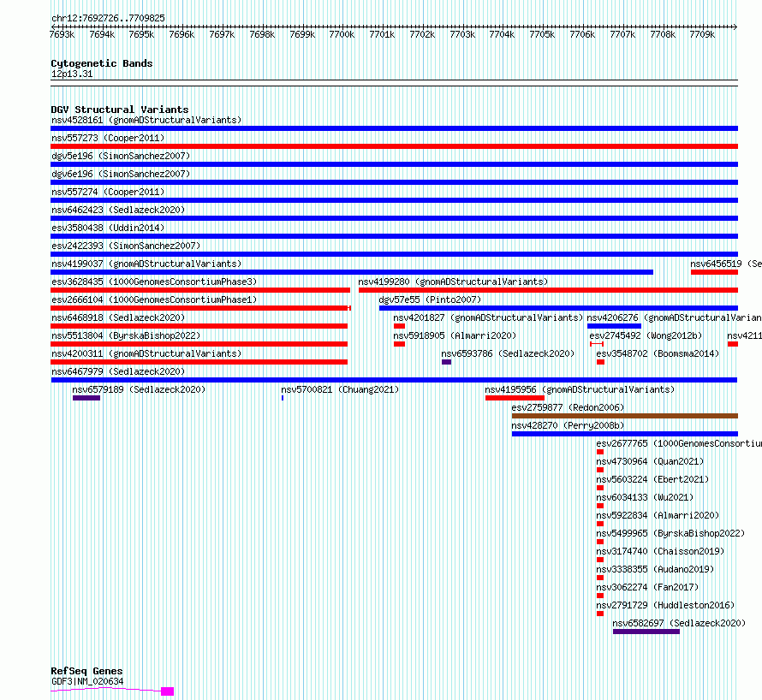Click the DGV Structural Variants track heading
Viewport: 762px width, 700px height.
point(120,110)
